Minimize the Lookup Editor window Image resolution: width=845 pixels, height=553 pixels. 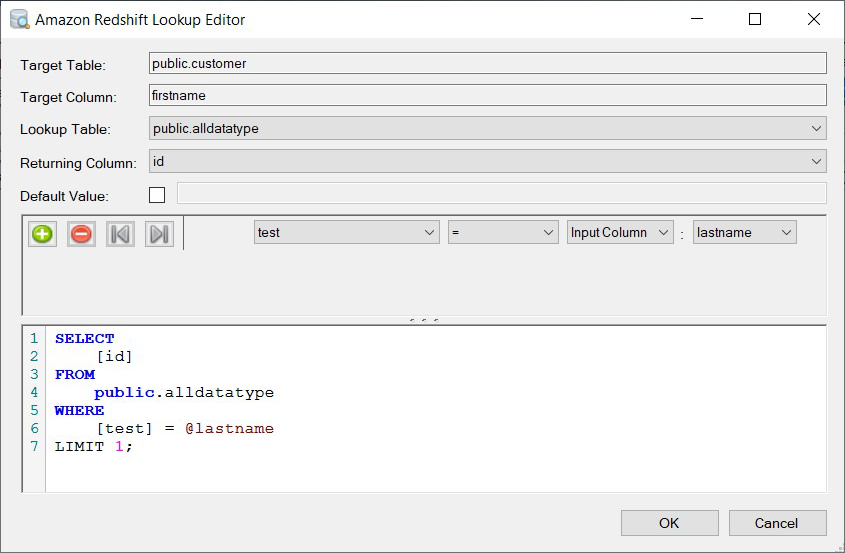click(x=697, y=19)
